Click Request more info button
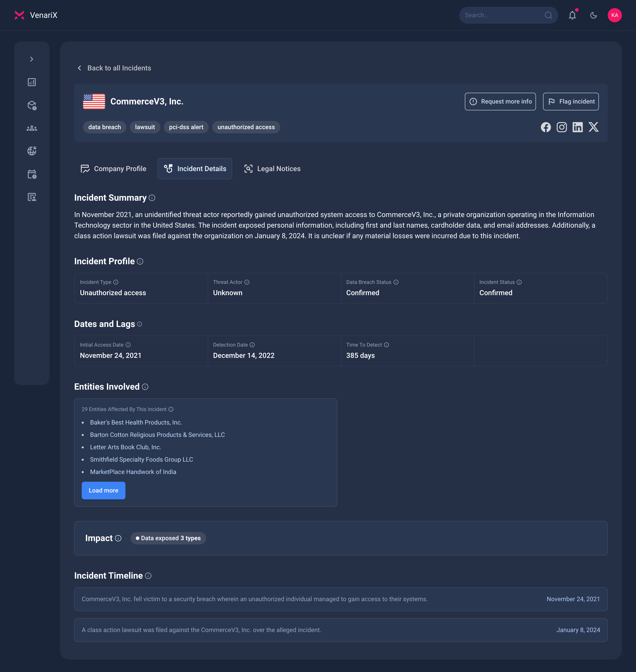636x672 pixels. pyautogui.click(x=500, y=101)
